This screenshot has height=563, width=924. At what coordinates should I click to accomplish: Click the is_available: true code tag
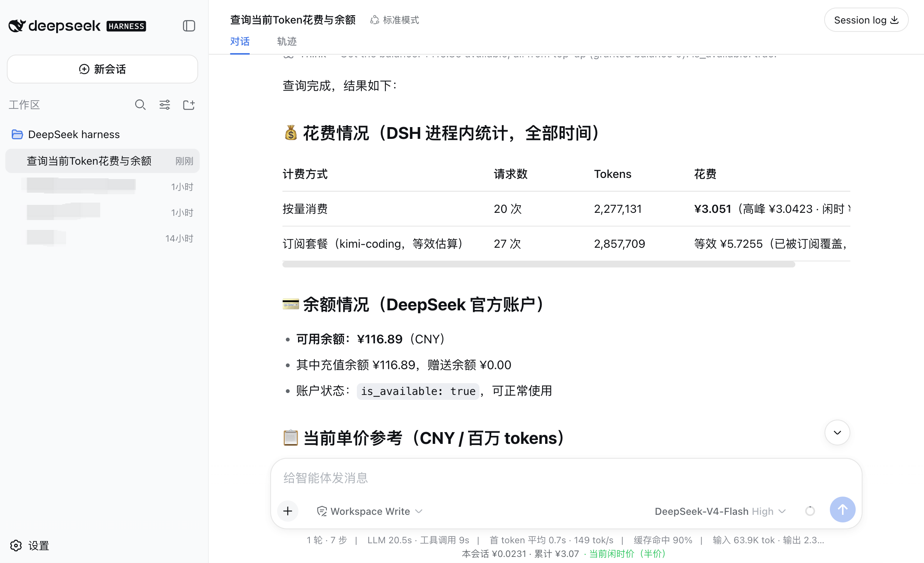coord(418,391)
